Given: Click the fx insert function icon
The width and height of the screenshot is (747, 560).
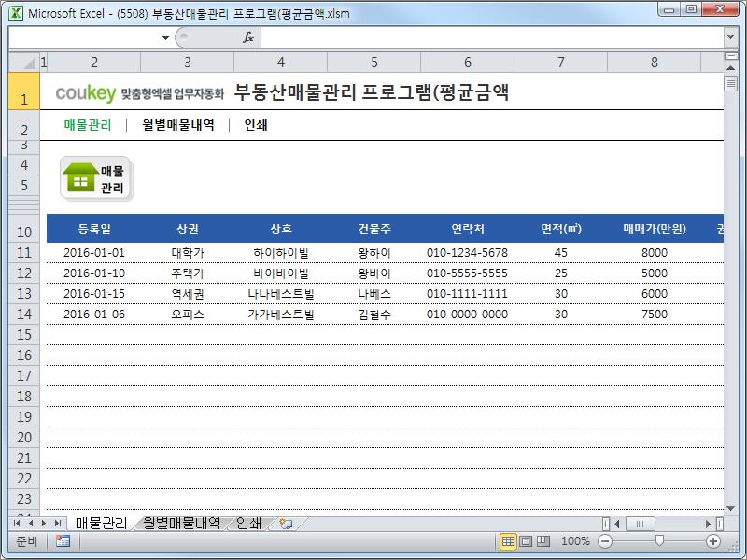Looking at the screenshot, I should click(x=248, y=37).
